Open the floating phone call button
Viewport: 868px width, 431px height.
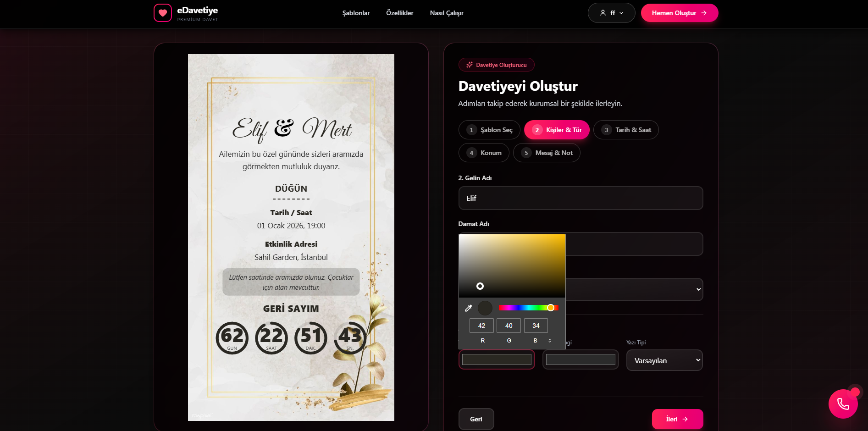pyautogui.click(x=843, y=404)
